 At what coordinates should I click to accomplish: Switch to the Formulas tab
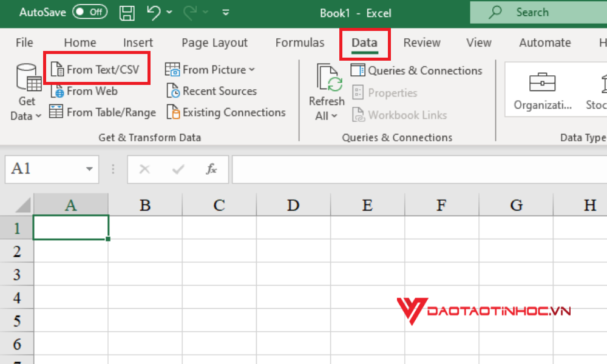[x=299, y=42]
